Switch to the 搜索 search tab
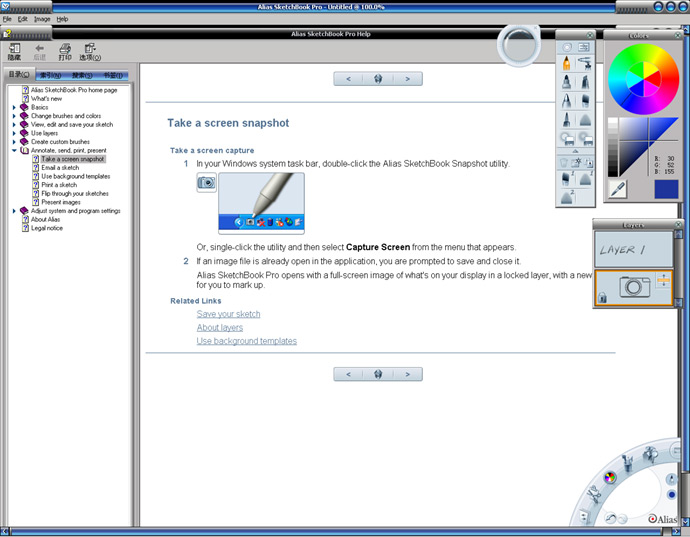The width and height of the screenshot is (690, 537). point(82,75)
